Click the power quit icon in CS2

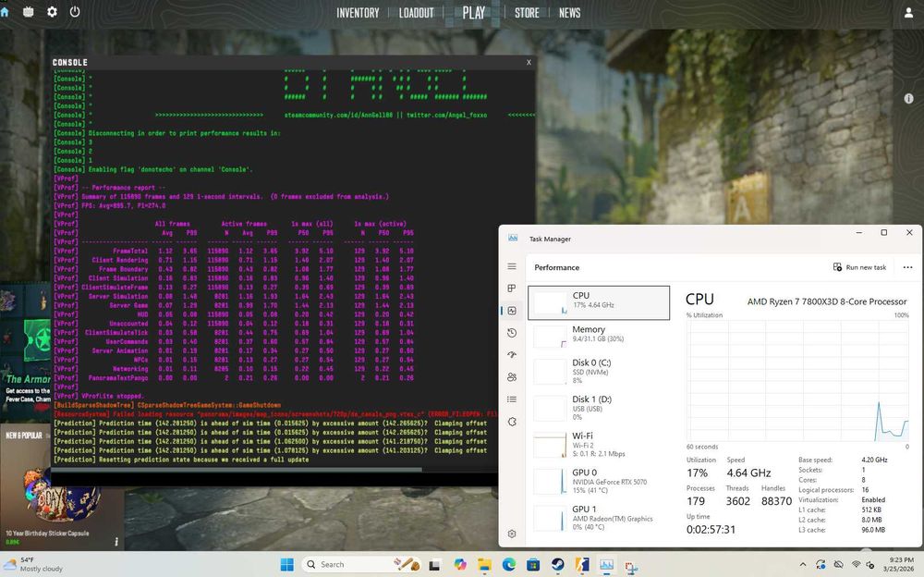coord(75,11)
